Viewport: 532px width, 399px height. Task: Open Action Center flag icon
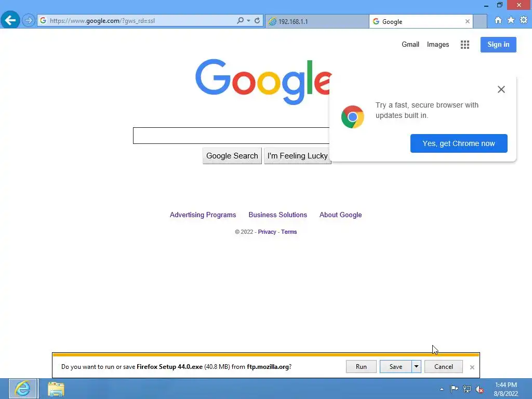pos(454,389)
